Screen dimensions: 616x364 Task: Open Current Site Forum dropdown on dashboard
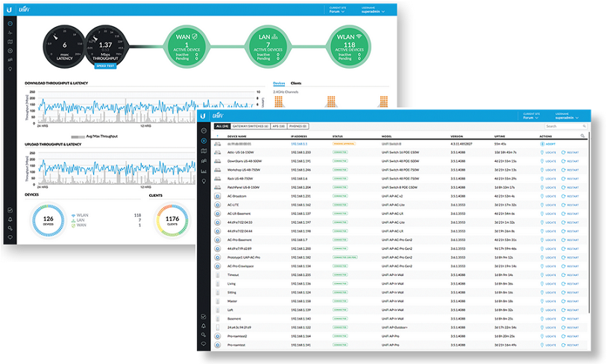(338, 11)
